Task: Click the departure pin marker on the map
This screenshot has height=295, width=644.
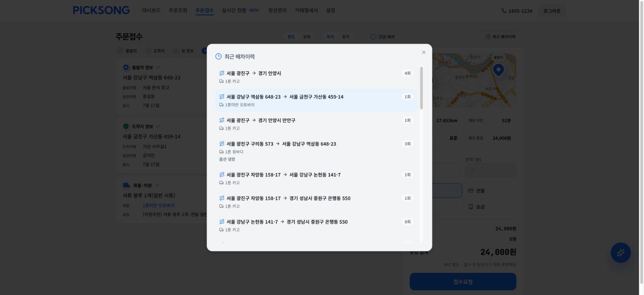Action: pos(498,70)
